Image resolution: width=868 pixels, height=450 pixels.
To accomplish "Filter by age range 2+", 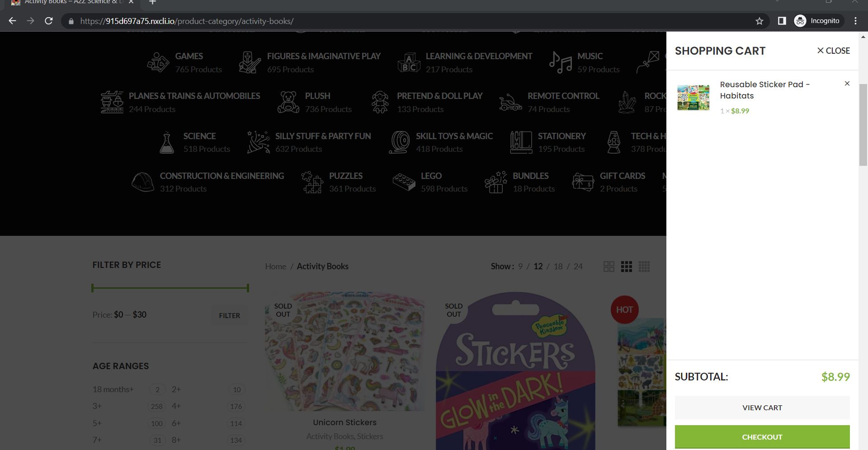I will tap(176, 389).
